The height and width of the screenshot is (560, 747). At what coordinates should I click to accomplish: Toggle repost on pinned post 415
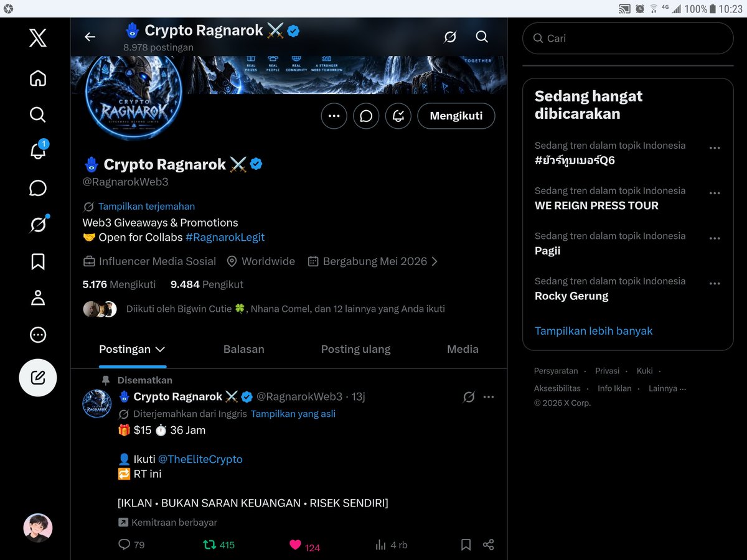pos(219,545)
